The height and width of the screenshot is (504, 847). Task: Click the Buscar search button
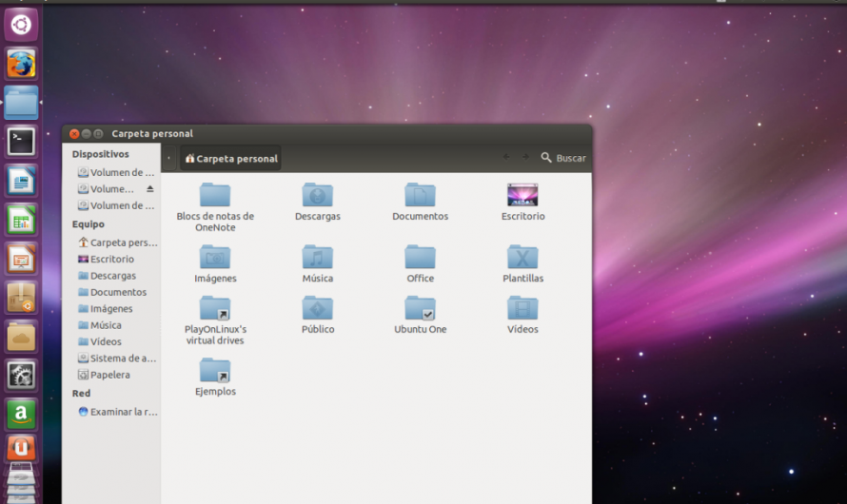563,158
